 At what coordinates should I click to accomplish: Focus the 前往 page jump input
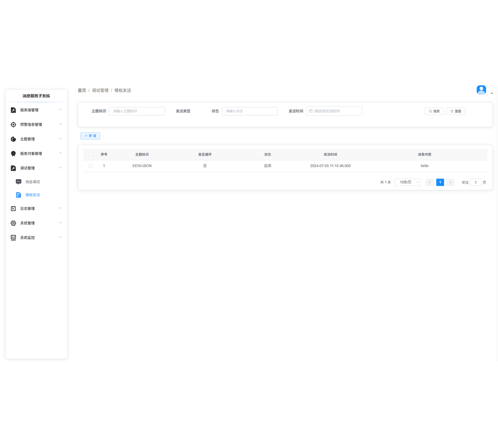(476, 182)
